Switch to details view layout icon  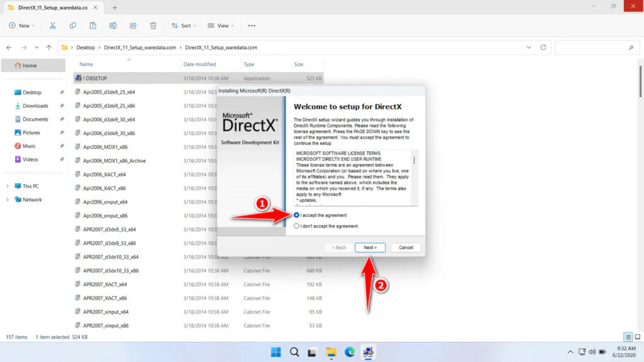coord(628,337)
